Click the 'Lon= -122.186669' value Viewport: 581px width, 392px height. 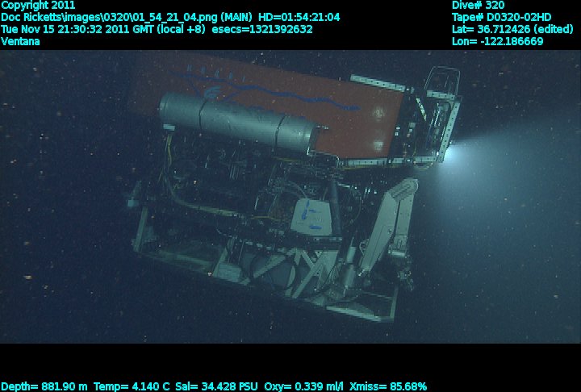tap(498, 41)
